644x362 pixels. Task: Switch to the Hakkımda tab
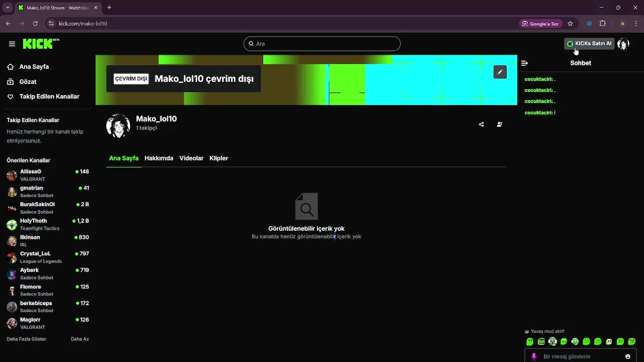point(158,158)
